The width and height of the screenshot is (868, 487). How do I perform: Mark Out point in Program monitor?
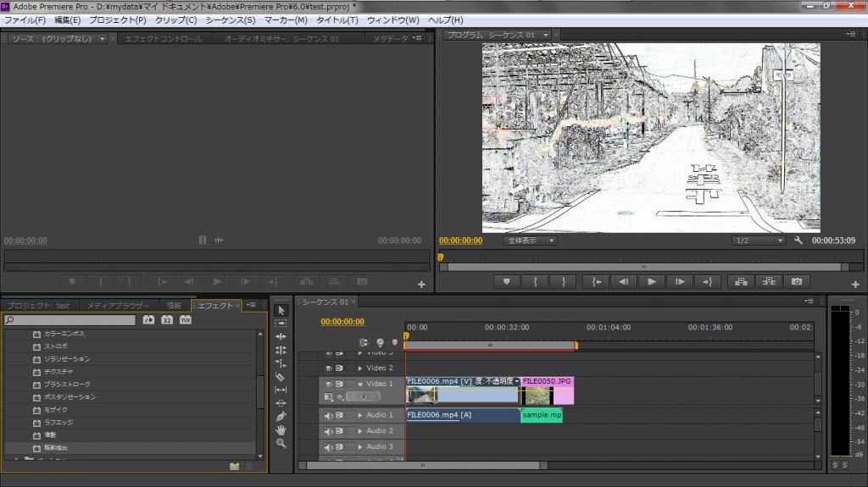(x=564, y=282)
